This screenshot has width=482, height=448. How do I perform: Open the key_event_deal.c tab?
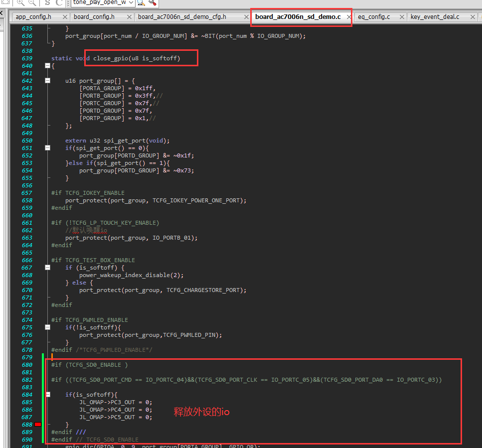tap(435, 17)
